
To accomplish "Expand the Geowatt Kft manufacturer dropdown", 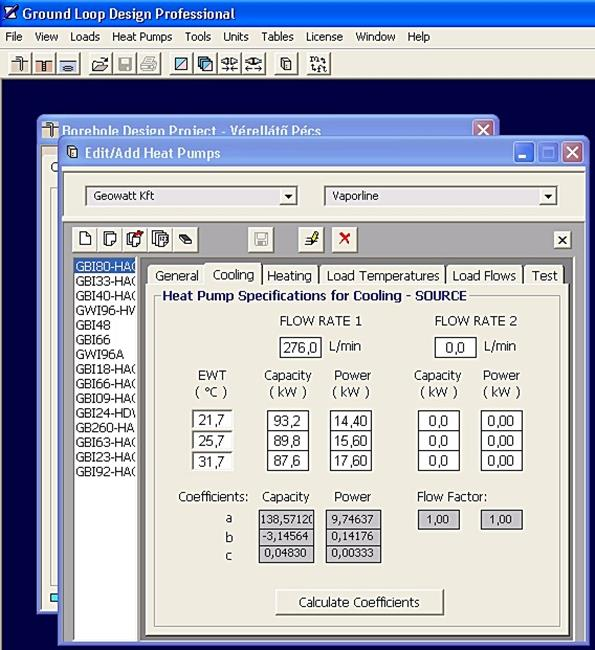I will coord(288,196).
